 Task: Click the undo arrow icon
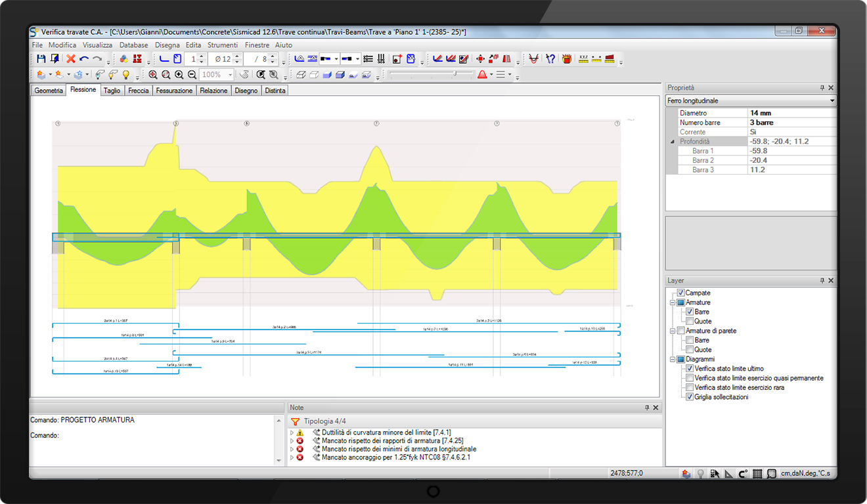click(x=84, y=59)
